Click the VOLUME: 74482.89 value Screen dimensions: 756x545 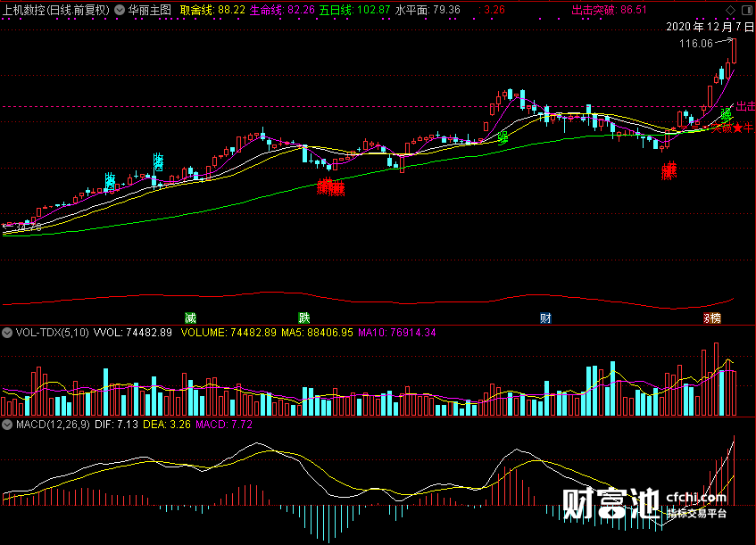pos(228,333)
